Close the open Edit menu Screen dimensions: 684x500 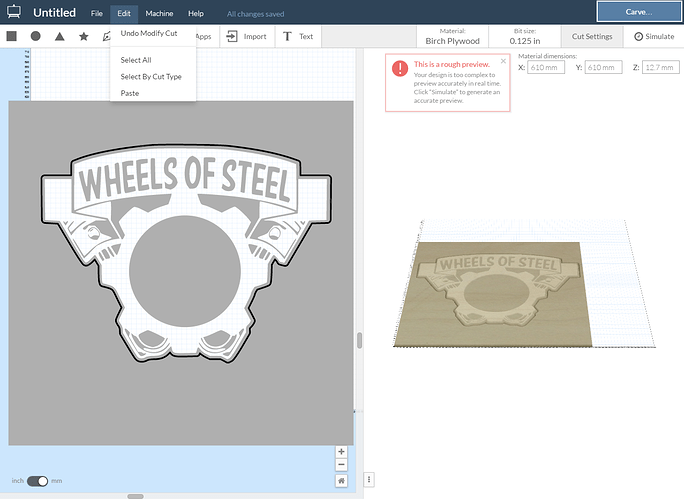click(x=124, y=14)
